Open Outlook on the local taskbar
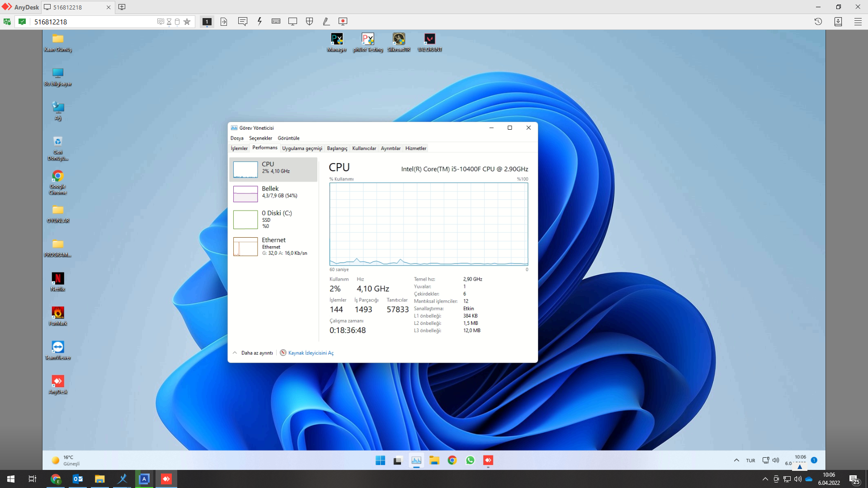The image size is (868, 488). [x=78, y=479]
